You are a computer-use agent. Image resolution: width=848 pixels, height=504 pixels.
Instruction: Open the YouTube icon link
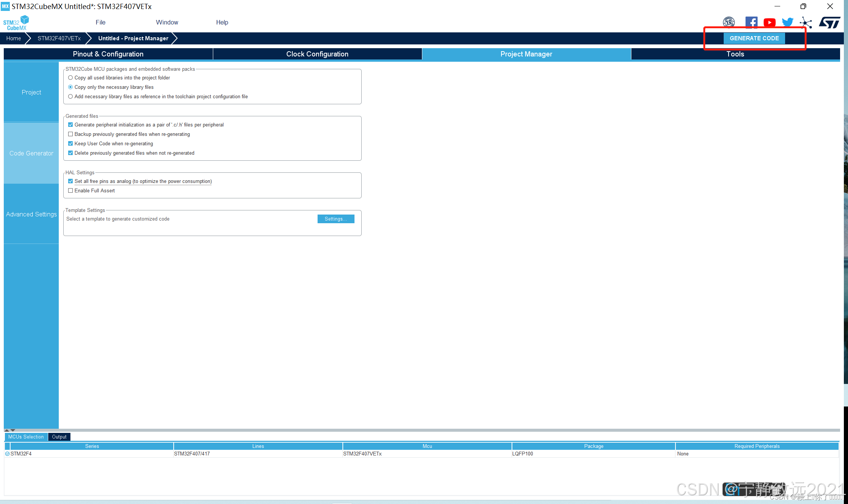click(769, 23)
